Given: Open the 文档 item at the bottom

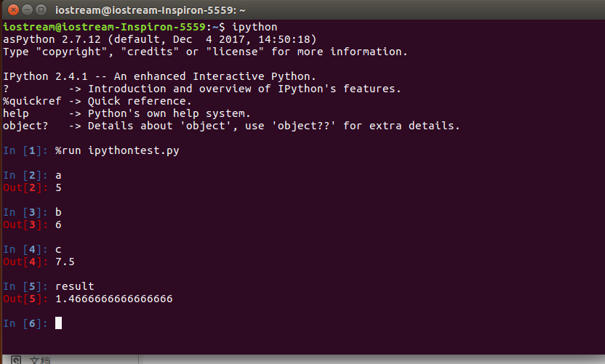Looking at the screenshot, I should pos(40,360).
